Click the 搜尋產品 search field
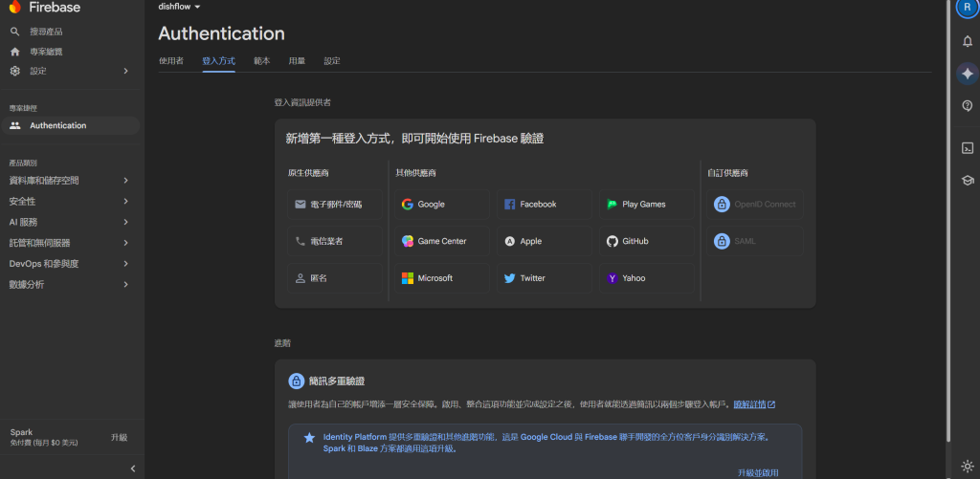 tap(46, 32)
